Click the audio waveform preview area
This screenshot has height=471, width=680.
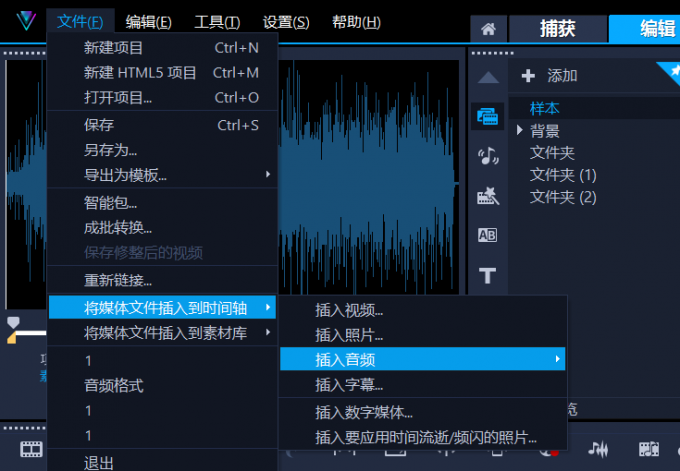point(369,177)
